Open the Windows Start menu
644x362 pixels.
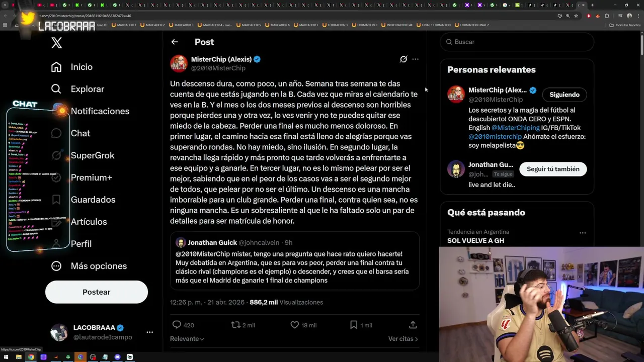click(6, 357)
